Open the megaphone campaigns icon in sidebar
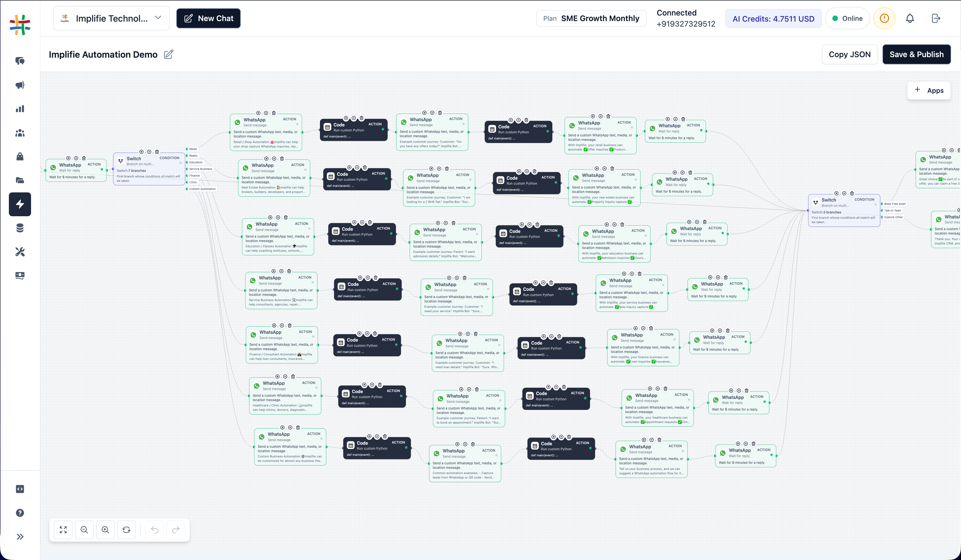 (20, 85)
